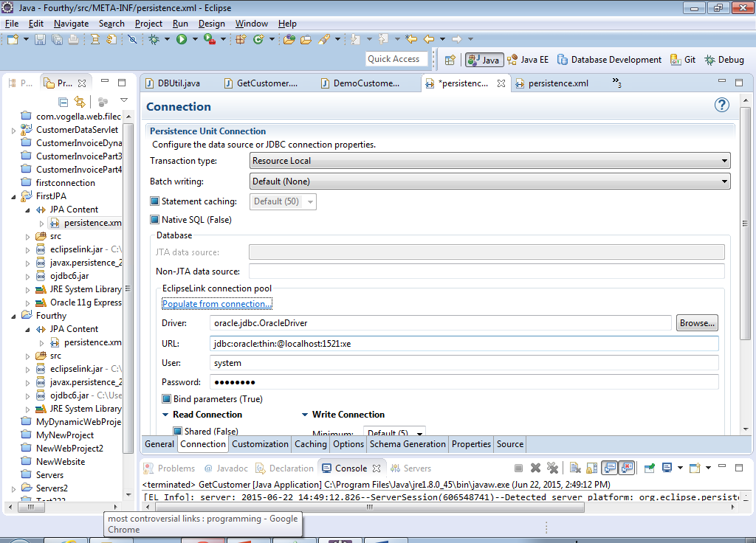Toggle the Native SQL checkbox
Image resolution: width=756 pixels, height=543 pixels.
pos(155,220)
